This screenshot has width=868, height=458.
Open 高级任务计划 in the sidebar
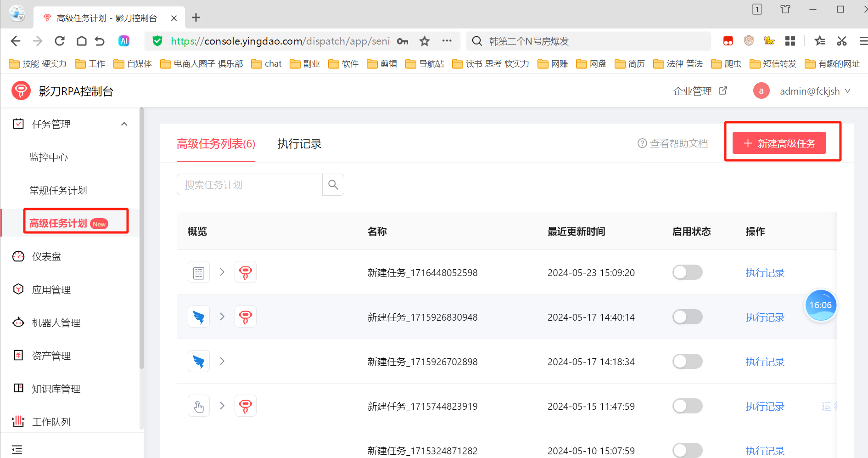tap(58, 223)
